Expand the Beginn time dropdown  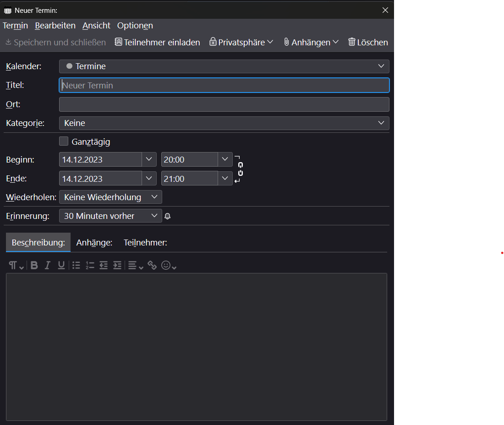pos(225,159)
